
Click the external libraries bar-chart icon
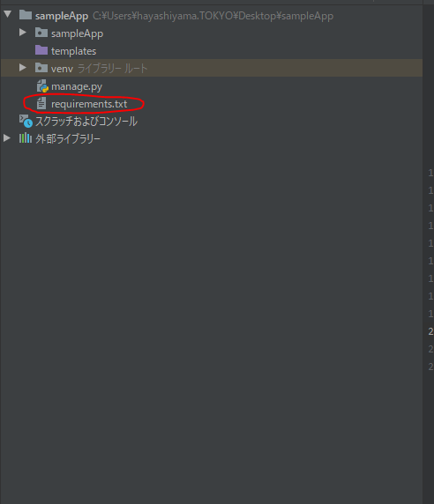pyautogui.click(x=26, y=138)
